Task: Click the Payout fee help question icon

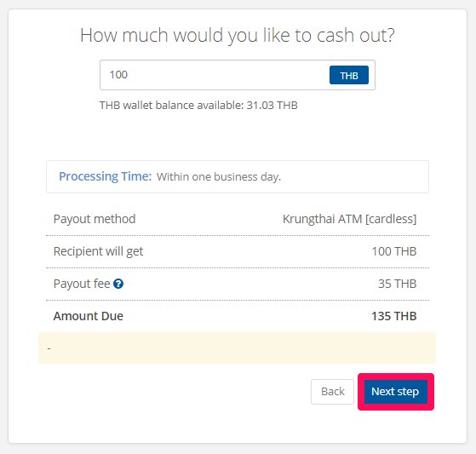Action: 118,284
